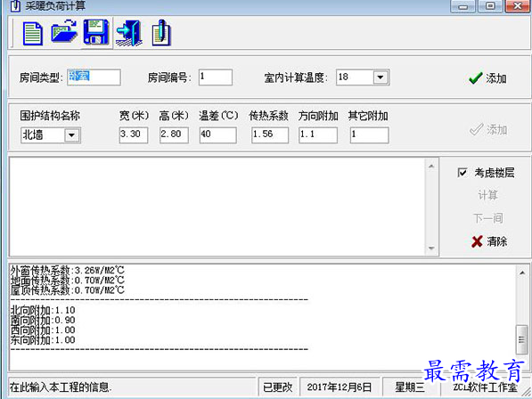
Task: Click the 方向附加 field with 1.1
Action: coord(318,134)
